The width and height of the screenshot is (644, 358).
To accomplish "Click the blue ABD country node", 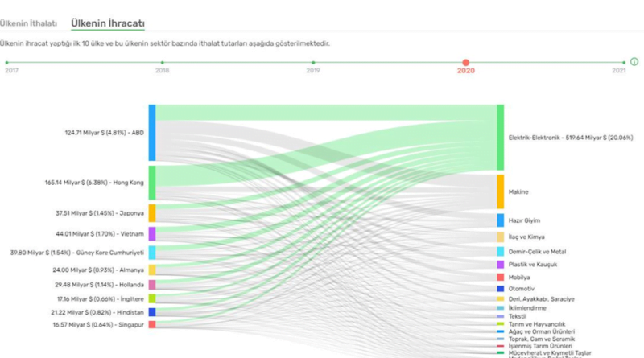I will (152, 132).
